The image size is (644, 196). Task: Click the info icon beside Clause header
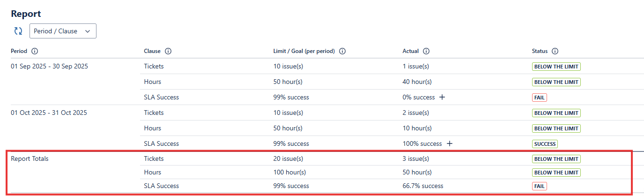click(x=168, y=51)
